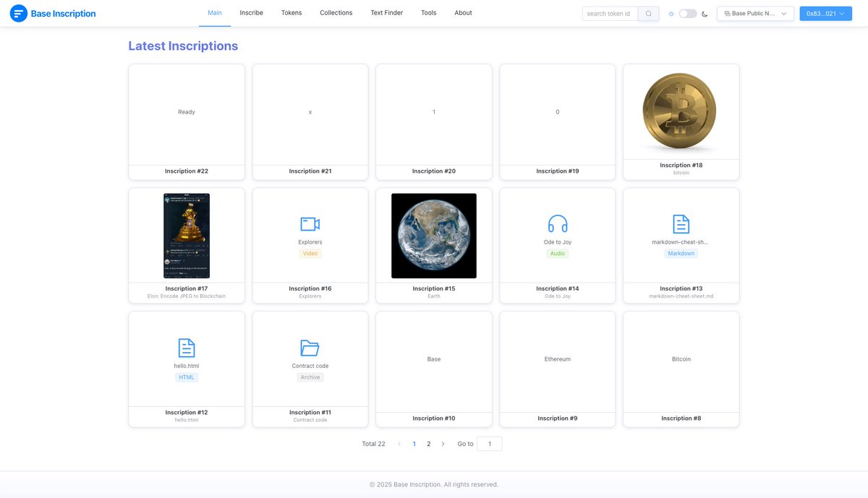
Task: Click the moon dark-mode icon
Action: click(x=705, y=14)
